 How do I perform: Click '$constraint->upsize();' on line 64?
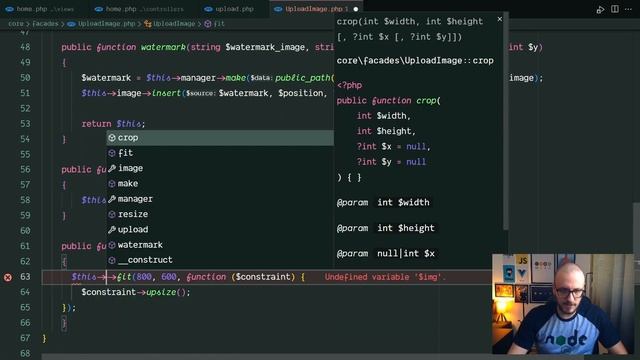pos(136,292)
